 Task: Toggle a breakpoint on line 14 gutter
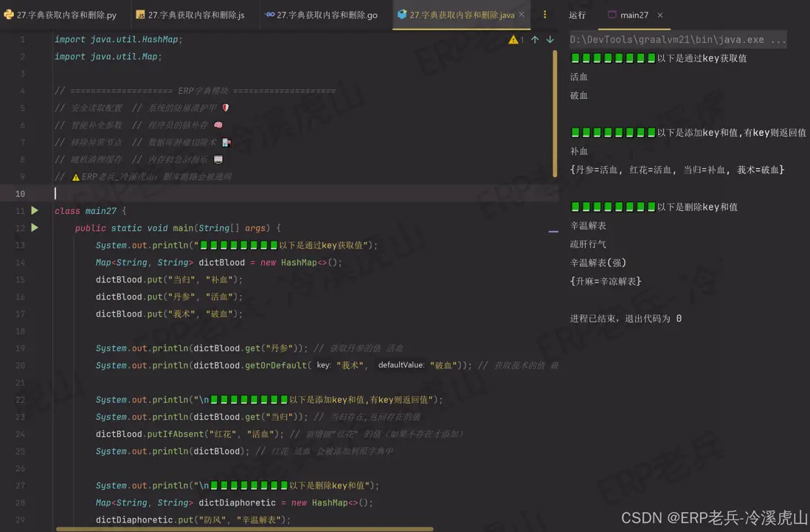click(37, 262)
